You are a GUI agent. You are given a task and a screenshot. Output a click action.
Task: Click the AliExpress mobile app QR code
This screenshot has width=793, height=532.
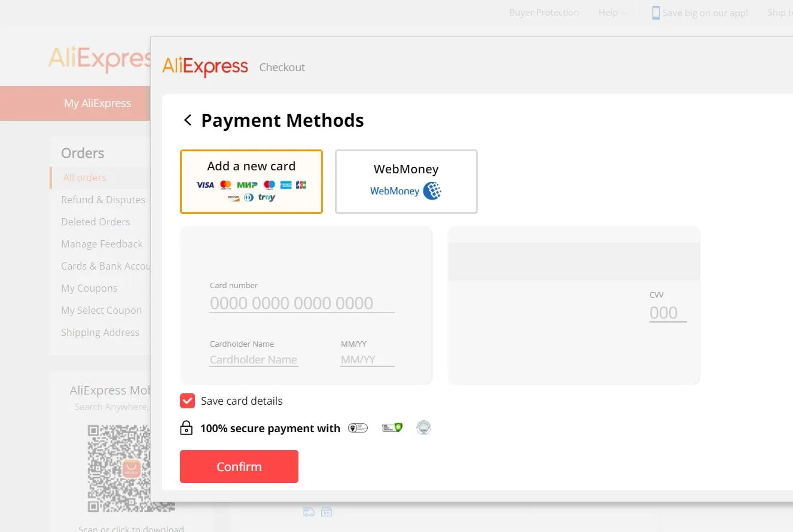[x=131, y=468]
